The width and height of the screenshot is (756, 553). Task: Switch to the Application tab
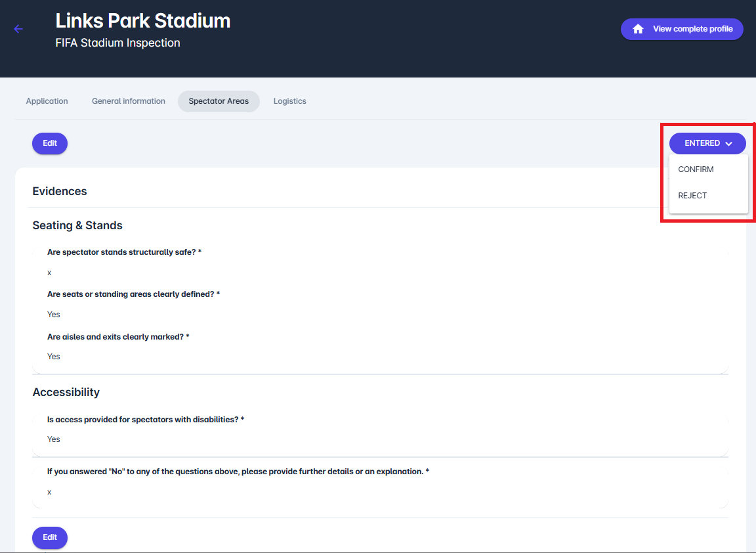(x=47, y=101)
